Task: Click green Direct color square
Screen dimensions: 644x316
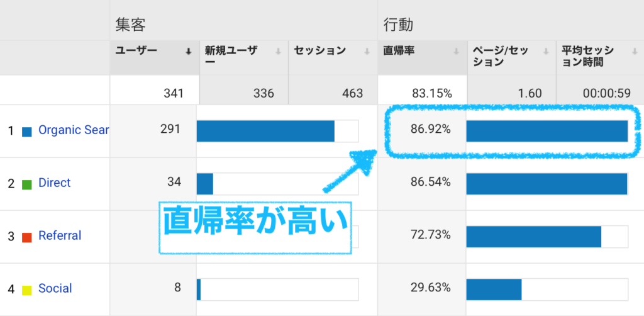Action: tap(26, 184)
